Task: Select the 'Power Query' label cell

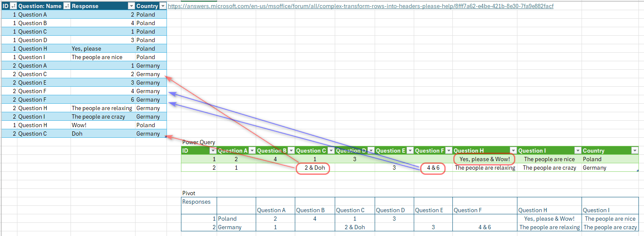Action: [x=198, y=142]
